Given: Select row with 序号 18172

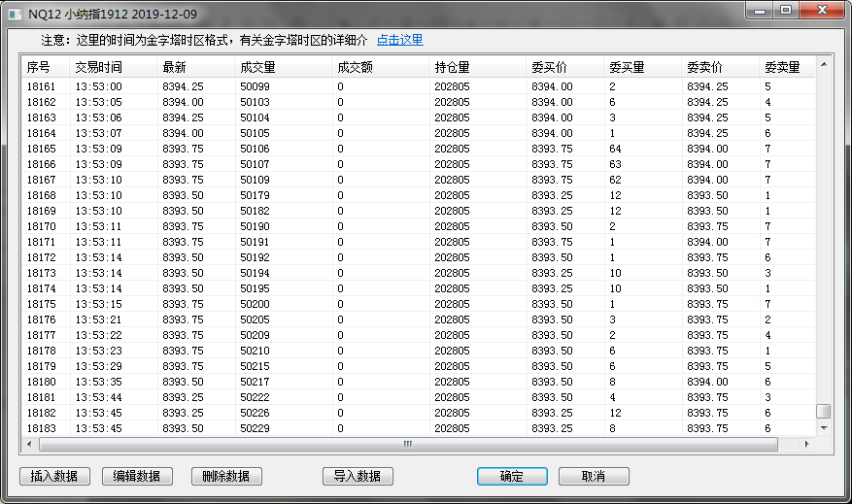Looking at the screenshot, I should 419,257.
